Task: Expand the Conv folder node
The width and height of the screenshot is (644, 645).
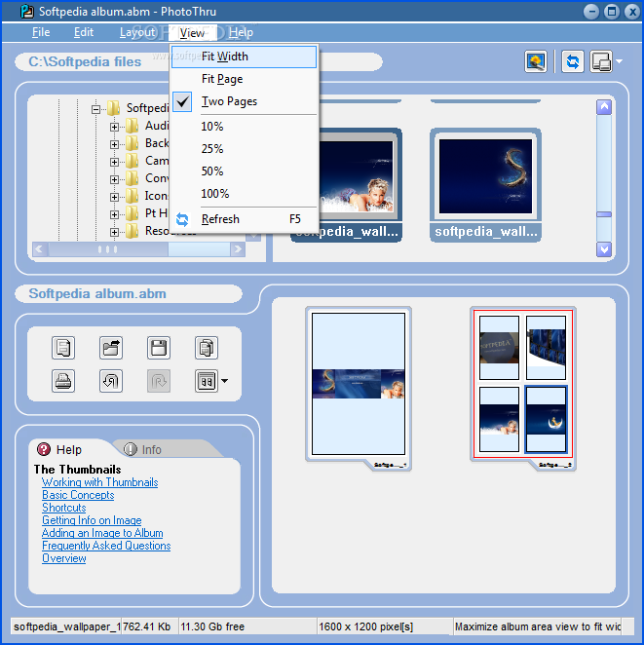Action: 114,179
